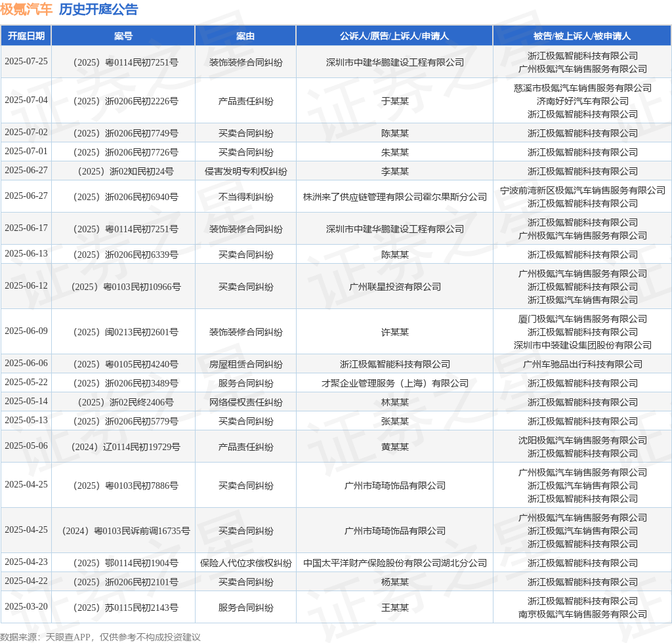
Task: Click plaintiff 才聚企业管理服务（上海）有限公司
Action: coord(394,383)
